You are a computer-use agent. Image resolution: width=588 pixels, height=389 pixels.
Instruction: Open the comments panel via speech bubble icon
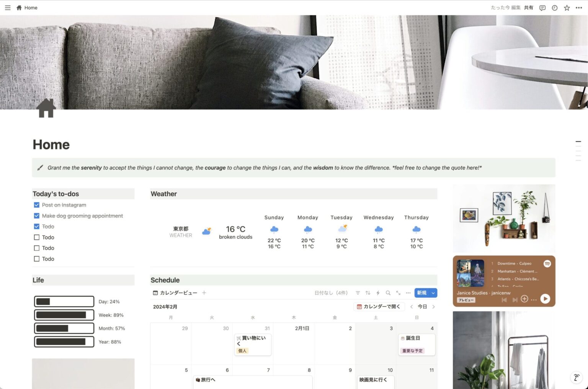point(542,8)
